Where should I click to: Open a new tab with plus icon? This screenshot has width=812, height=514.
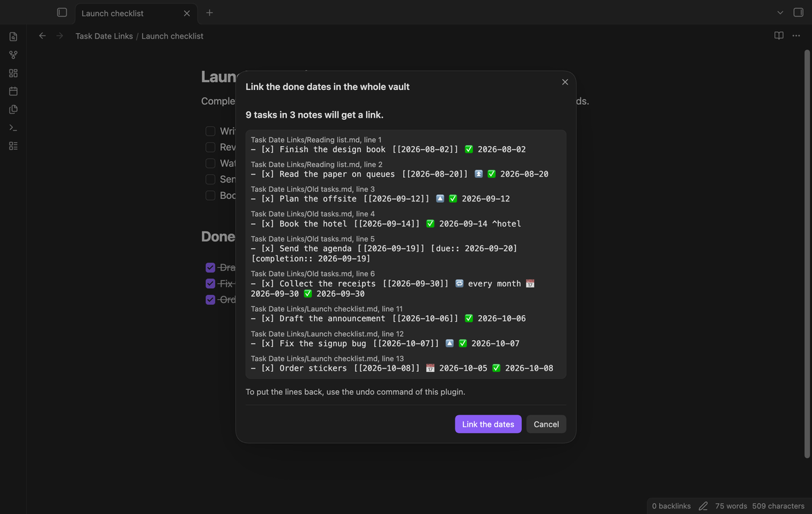[209, 12]
